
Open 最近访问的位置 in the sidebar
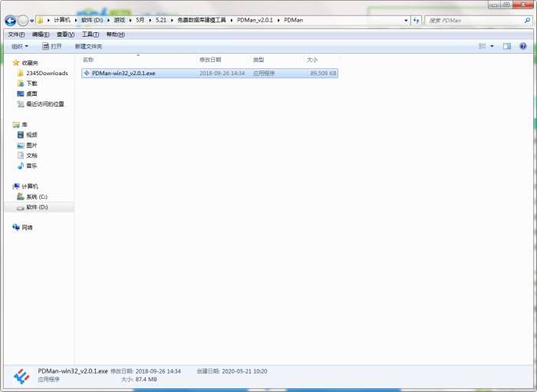click(x=44, y=104)
